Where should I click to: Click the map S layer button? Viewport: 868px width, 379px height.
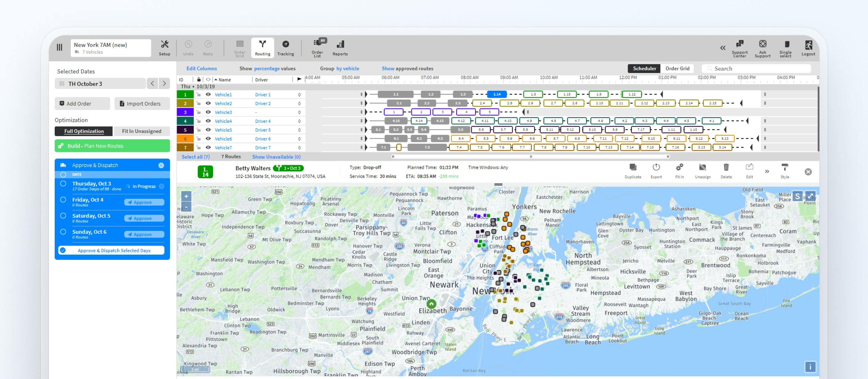pyautogui.click(x=797, y=196)
